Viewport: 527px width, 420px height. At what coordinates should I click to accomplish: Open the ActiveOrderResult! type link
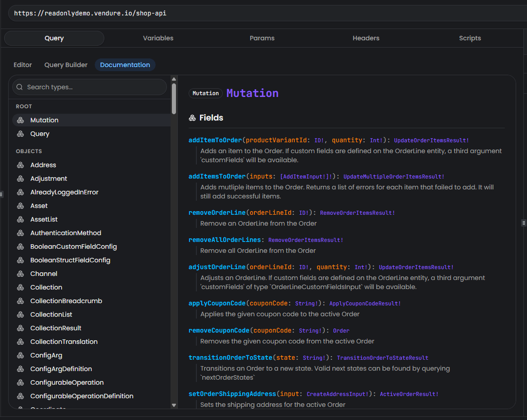pyautogui.click(x=409, y=394)
